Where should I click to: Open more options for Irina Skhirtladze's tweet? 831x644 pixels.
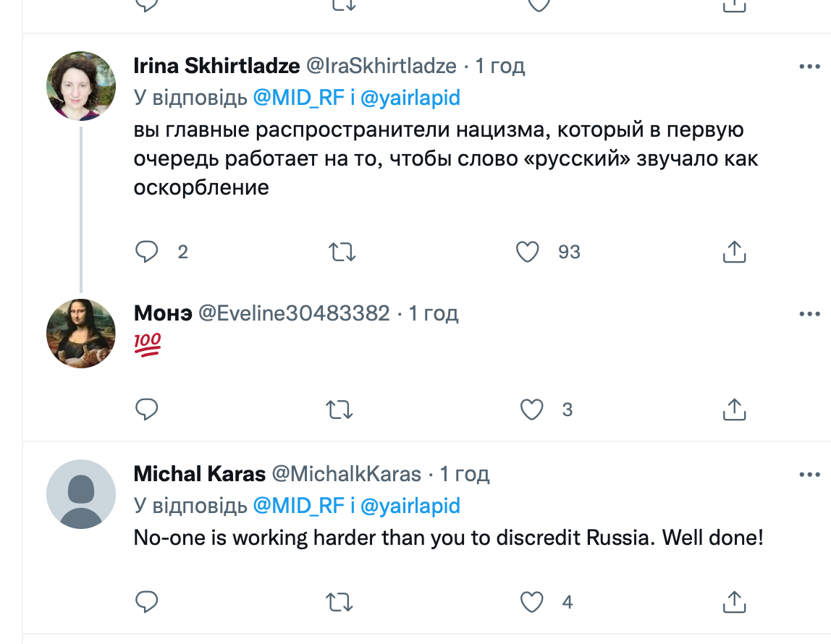click(x=808, y=67)
